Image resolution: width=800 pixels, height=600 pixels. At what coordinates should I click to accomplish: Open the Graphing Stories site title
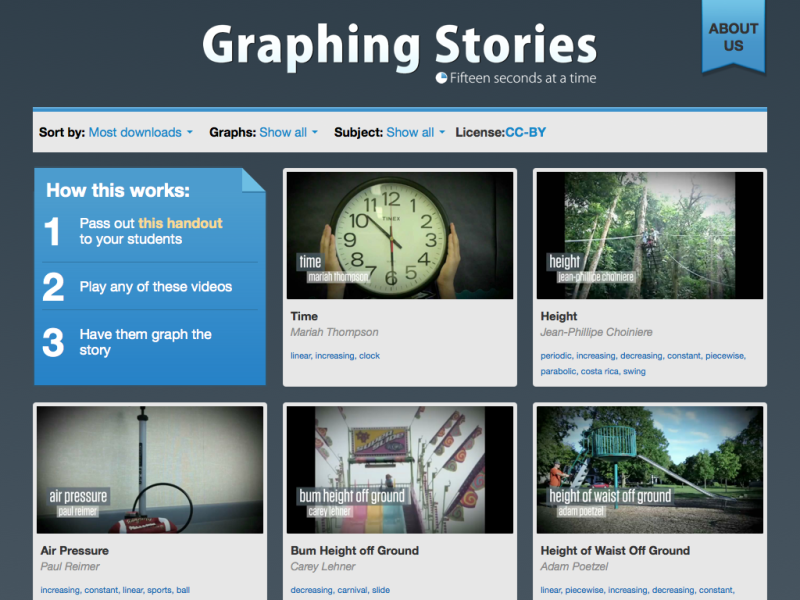pyautogui.click(x=398, y=45)
